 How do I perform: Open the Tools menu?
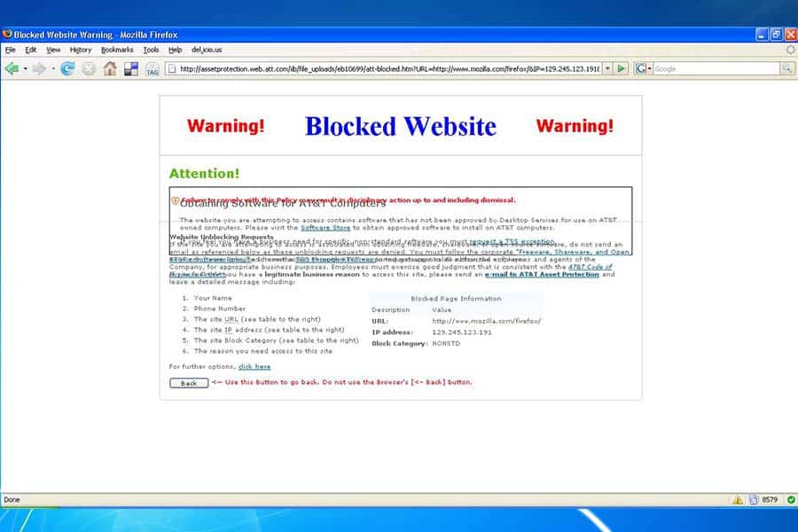(x=151, y=50)
